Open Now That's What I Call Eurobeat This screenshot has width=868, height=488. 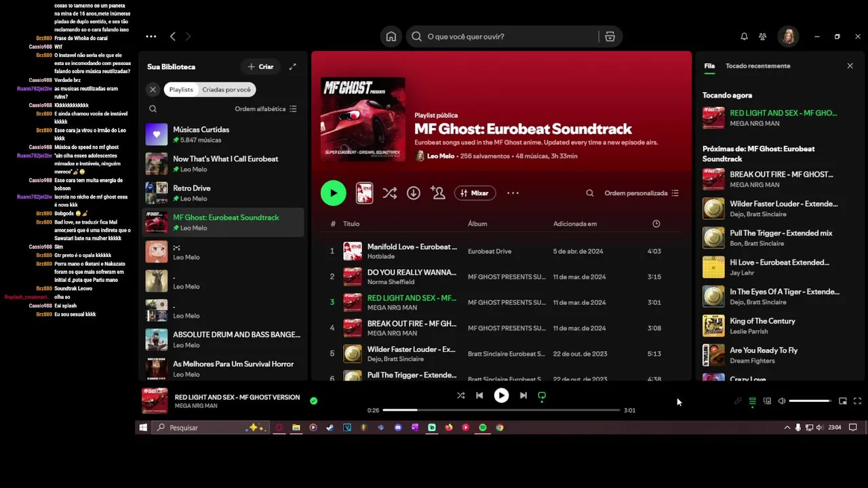point(222,163)
